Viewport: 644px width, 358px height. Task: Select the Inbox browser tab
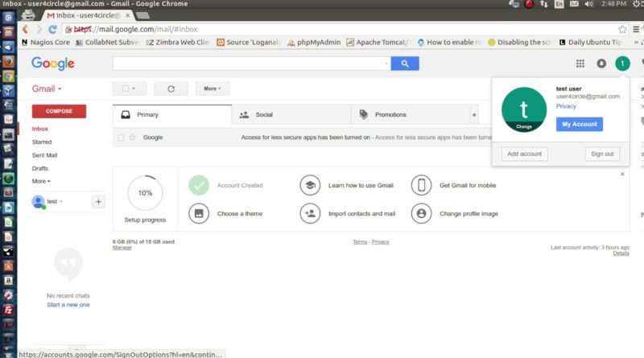click(89, 15)
